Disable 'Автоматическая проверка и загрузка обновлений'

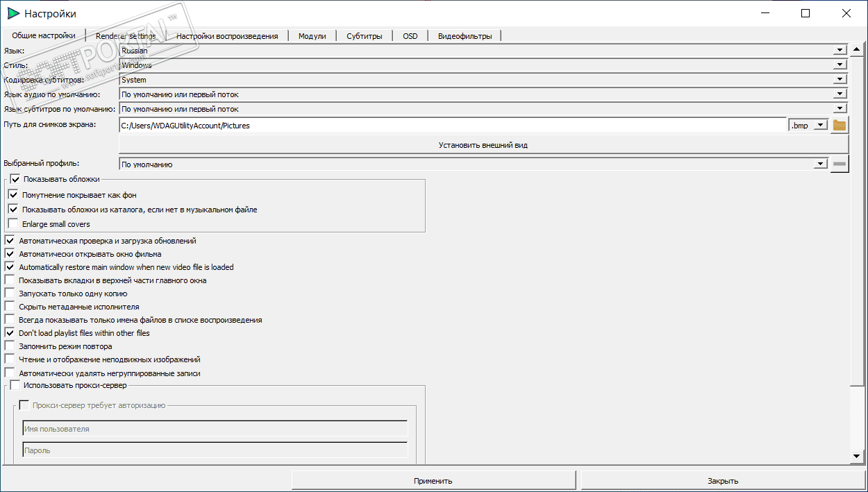[10, 241]
